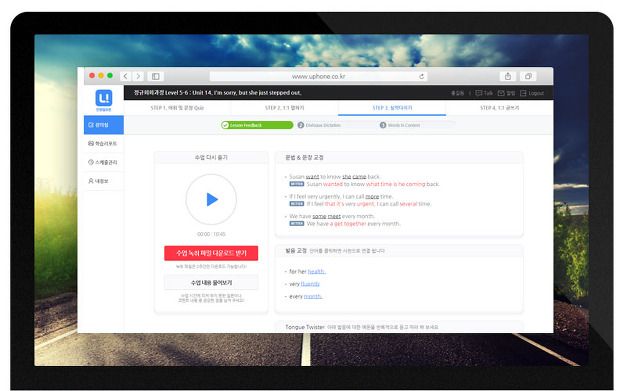The height and width of the screenshot is (391, 620).
Task: Go forward with the browser forward arrow
Action: (x=138, y=76)
